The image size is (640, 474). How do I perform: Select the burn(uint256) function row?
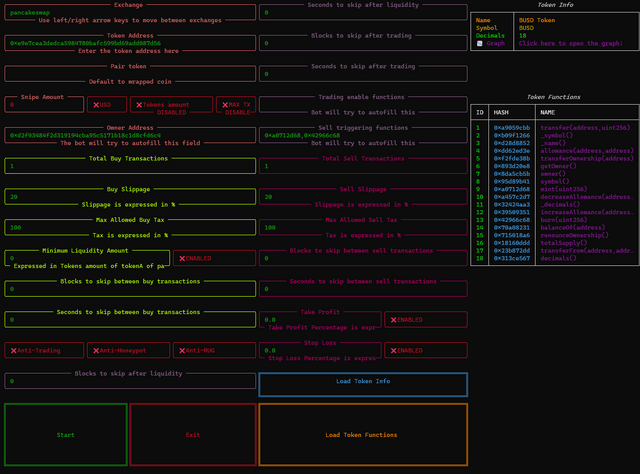(x=555, y=220)
